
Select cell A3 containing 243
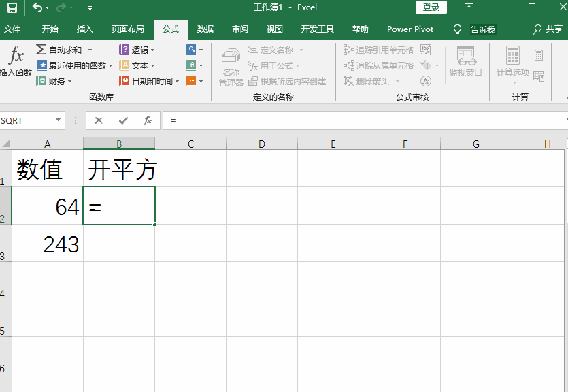point(48,244)
